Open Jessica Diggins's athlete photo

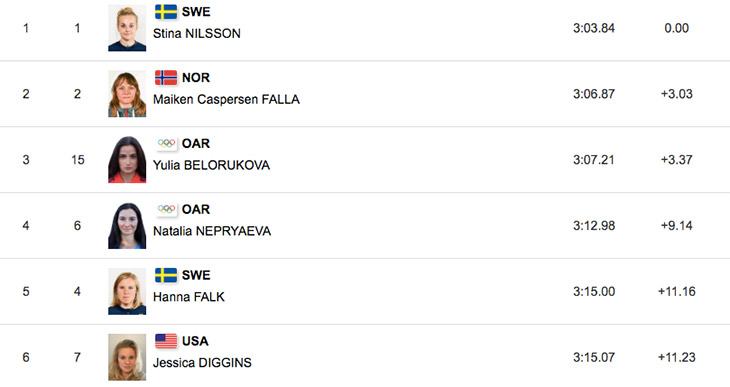pos(127,357)
